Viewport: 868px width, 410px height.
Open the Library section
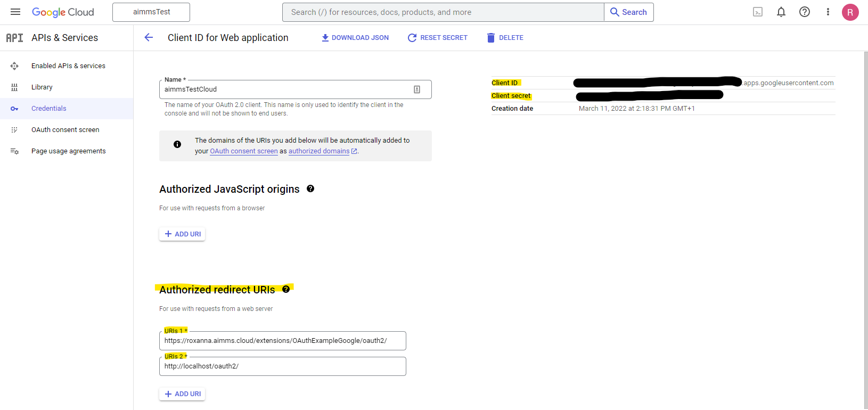[67, 87]
